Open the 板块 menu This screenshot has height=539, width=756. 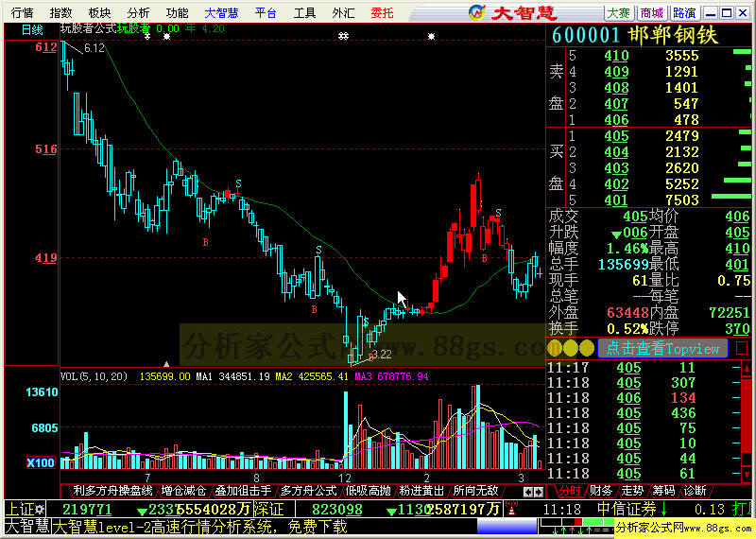click(x=99, y=12)
